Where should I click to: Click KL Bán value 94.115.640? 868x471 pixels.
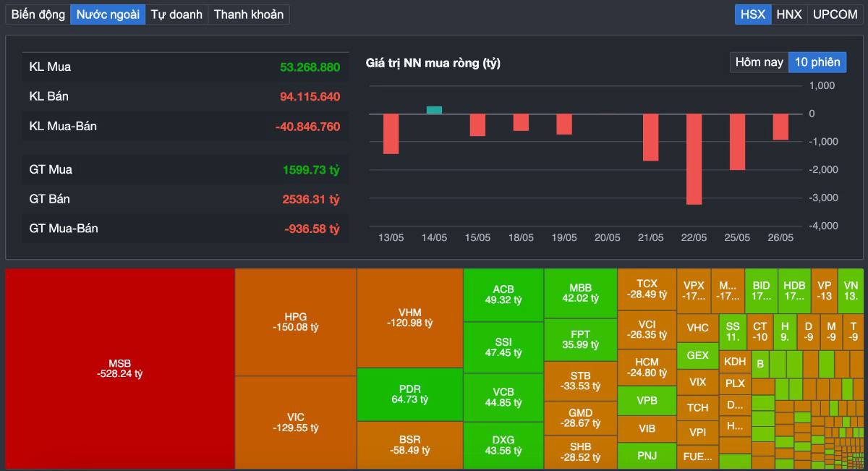tap(310, 96)
